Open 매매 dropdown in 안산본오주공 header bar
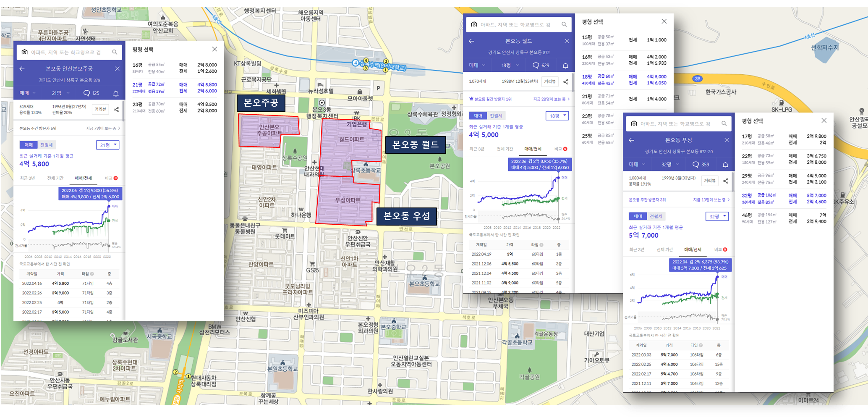868x420 pixels. (27, 93)
